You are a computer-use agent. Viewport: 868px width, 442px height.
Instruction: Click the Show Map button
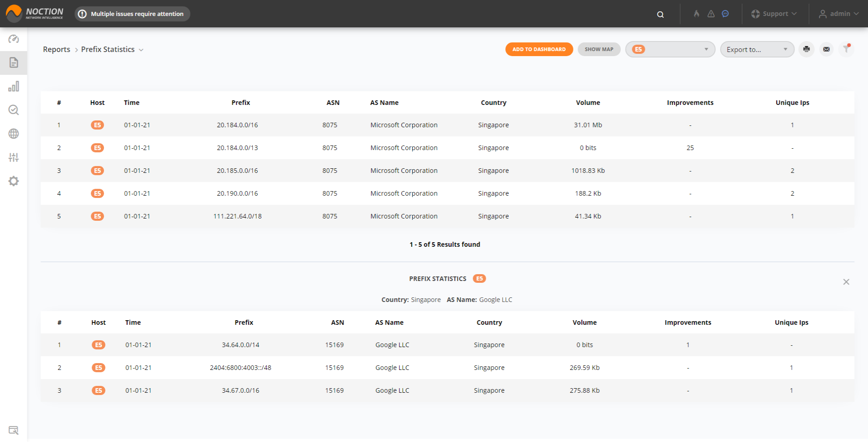[x=599, y=49]
